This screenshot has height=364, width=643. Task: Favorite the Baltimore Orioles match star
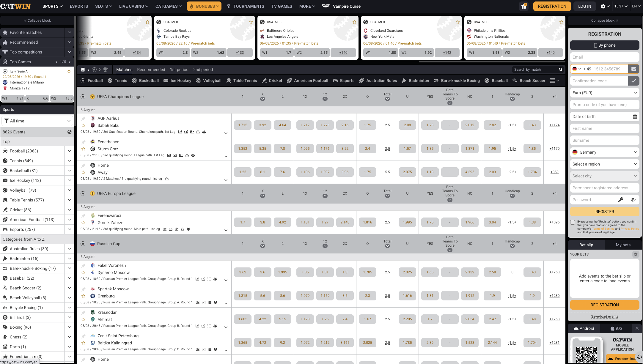[354, 22]
